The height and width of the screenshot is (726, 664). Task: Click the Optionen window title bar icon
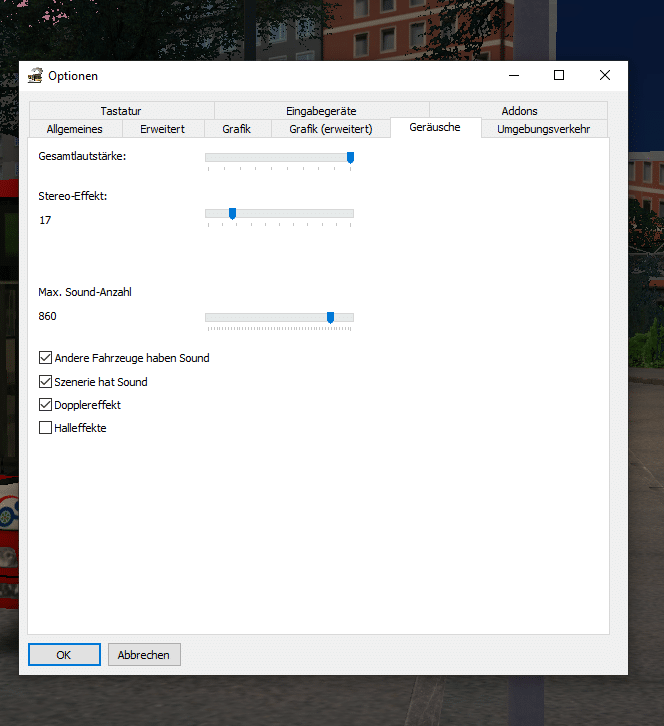click(36, 76)
